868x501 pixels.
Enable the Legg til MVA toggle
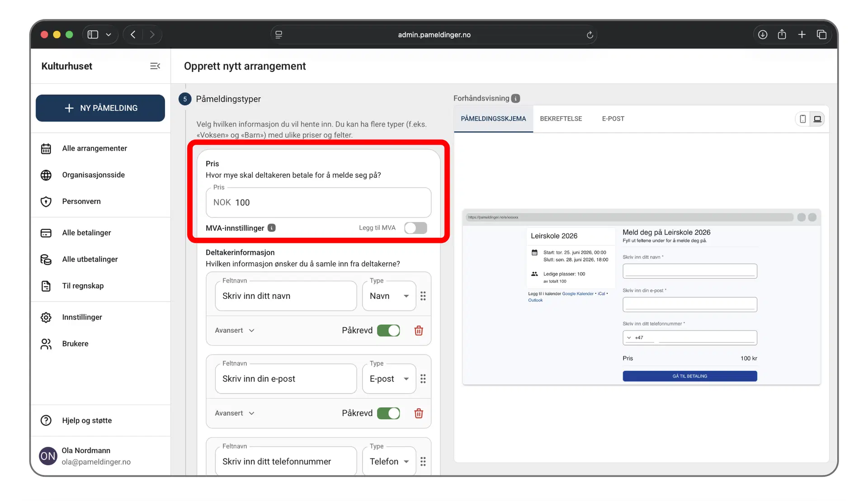pos(415,228)
